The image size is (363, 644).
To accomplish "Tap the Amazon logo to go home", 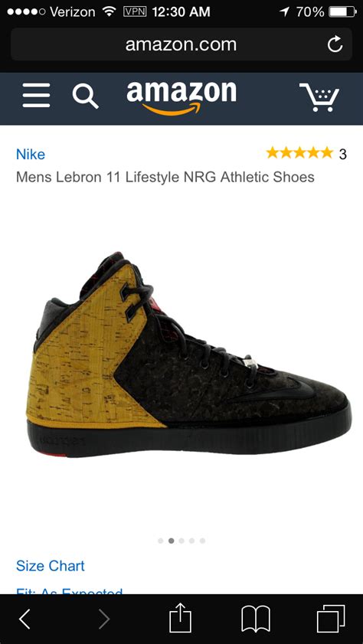I will coord(181,98).
